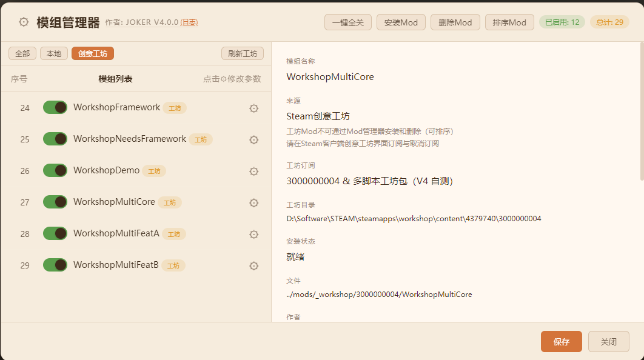Click the 模组列表 column header
644x360 pixels.
click(x=115, y=79)
